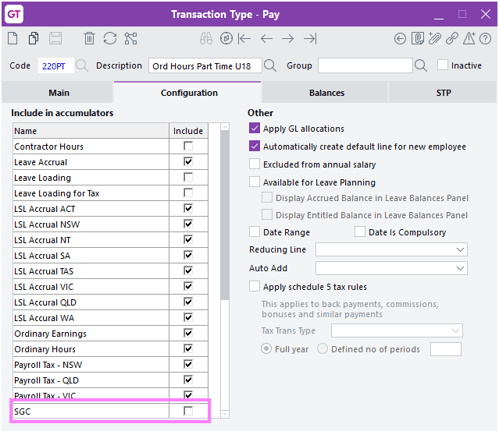Uncheck Apply GL allocations
The height and width of the screenshot is (431, 499).
[x=254, y=128]
